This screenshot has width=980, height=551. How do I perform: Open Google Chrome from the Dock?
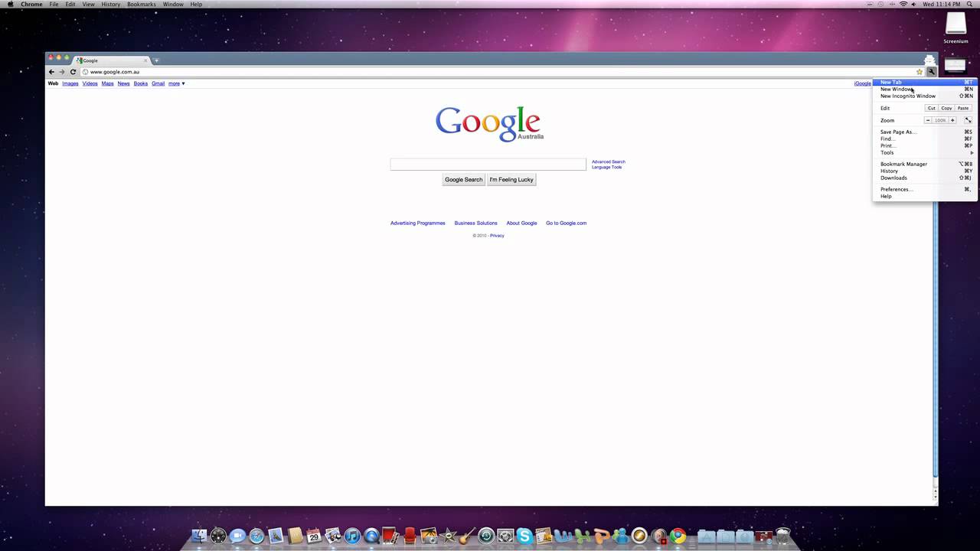(678, 536)
